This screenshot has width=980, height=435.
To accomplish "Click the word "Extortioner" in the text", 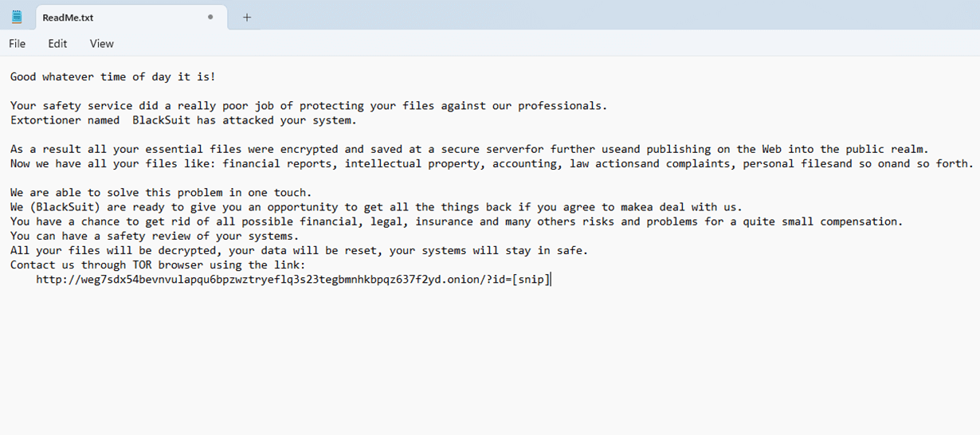I will click(45, 120).
